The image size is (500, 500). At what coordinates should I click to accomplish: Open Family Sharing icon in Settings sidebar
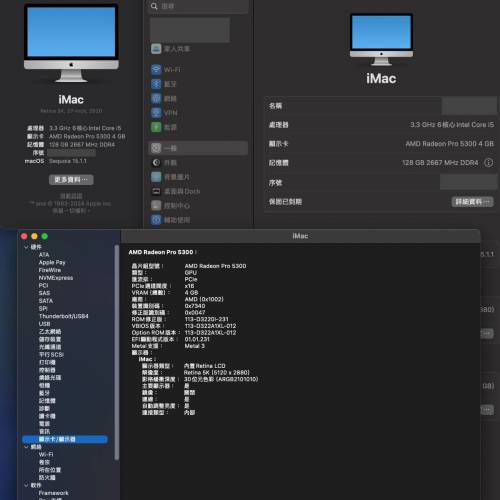click(156, 49)
